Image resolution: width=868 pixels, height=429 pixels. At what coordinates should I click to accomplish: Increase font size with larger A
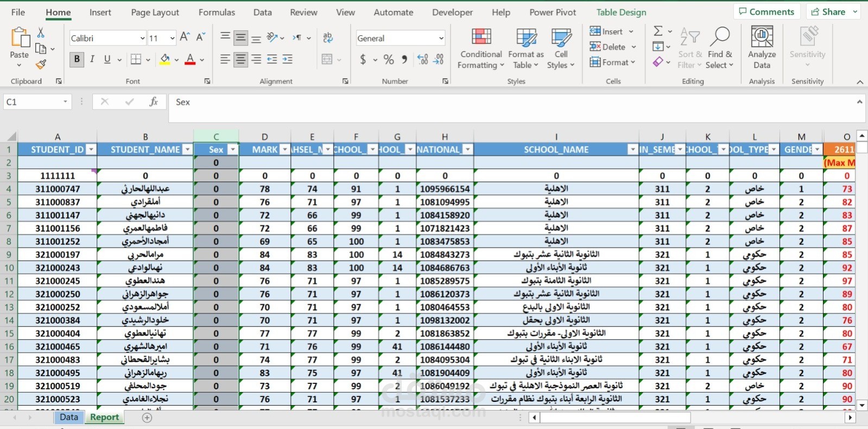pyautogui.click(x=185, y=37)
